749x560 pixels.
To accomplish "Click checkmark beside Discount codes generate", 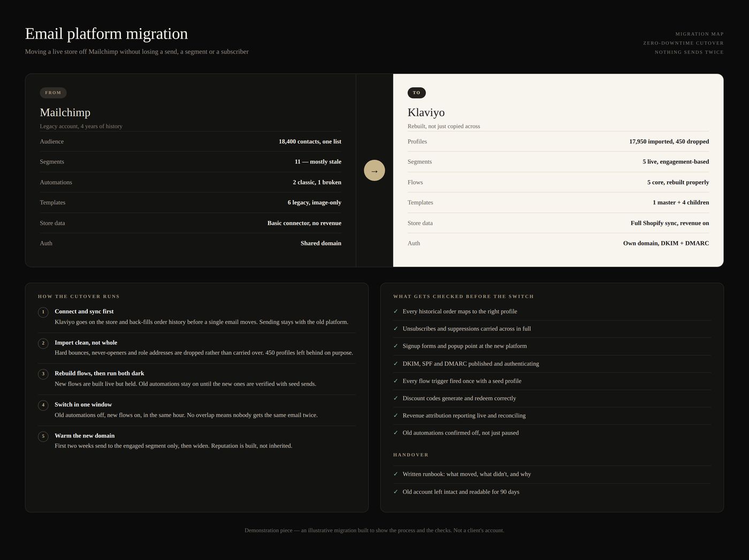I will tap(396, 398).
